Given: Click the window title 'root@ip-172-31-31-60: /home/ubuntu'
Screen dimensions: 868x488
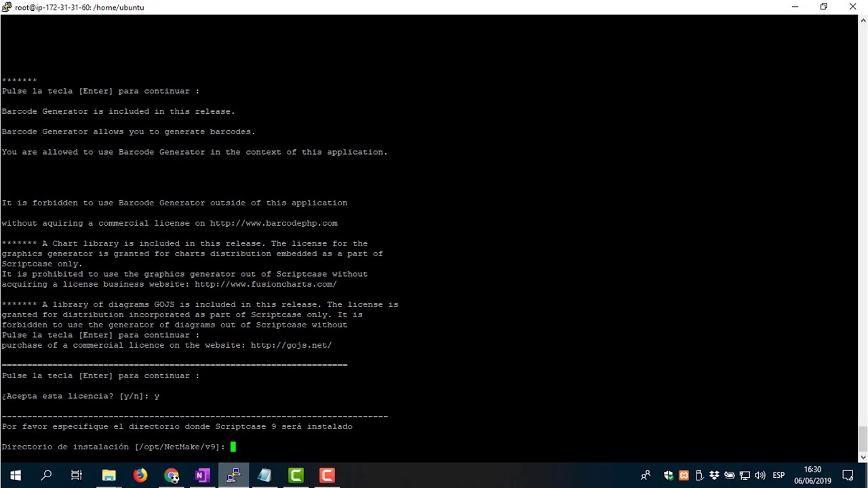Looking at the screenshot, I should (79, 7).
